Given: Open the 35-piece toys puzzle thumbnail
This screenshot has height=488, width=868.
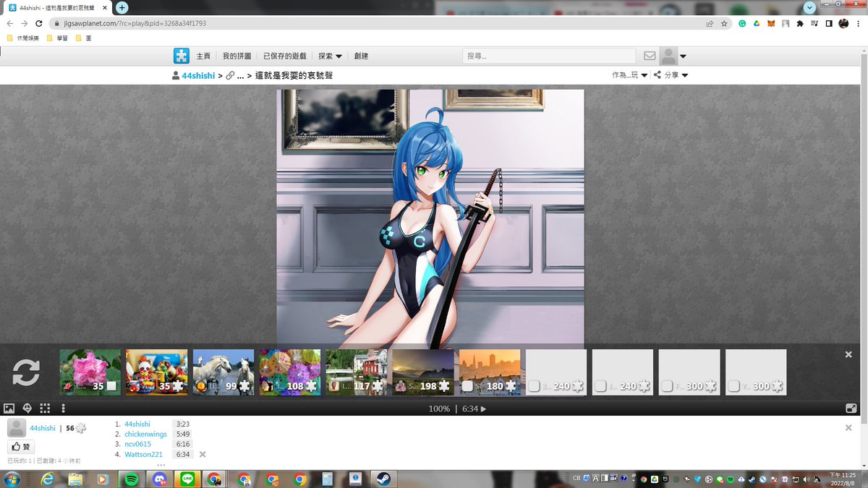Looking at the screenshot, I should pyautogui.click(x=156, y=372).
